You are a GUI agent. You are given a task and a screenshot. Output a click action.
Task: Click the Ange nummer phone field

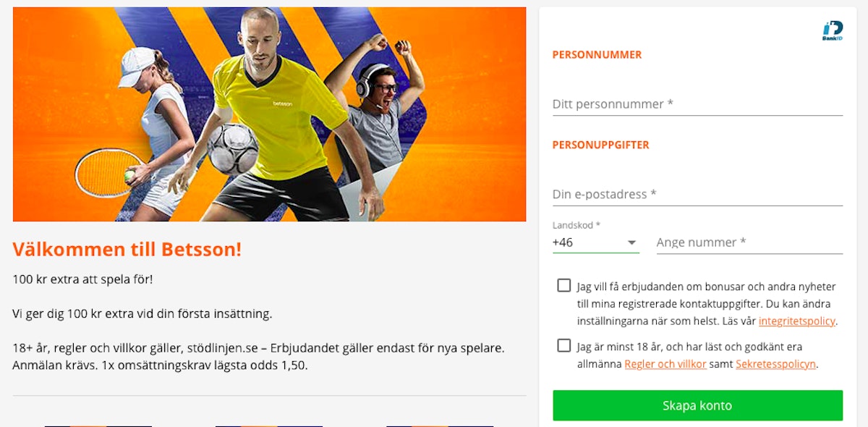tap(749, 242)
